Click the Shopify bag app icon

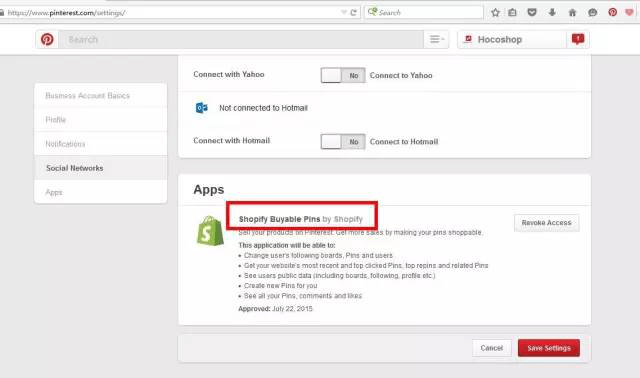coord(210,231)
